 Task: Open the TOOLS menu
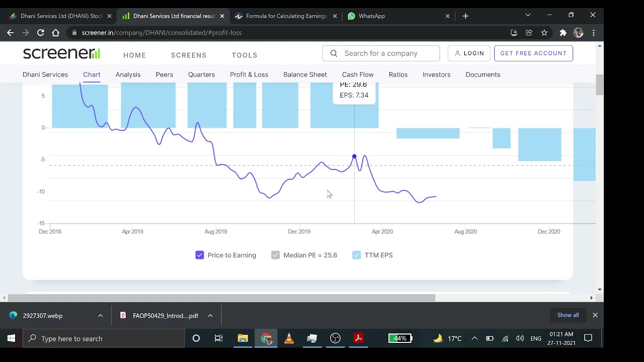click(x=245, y=55)
